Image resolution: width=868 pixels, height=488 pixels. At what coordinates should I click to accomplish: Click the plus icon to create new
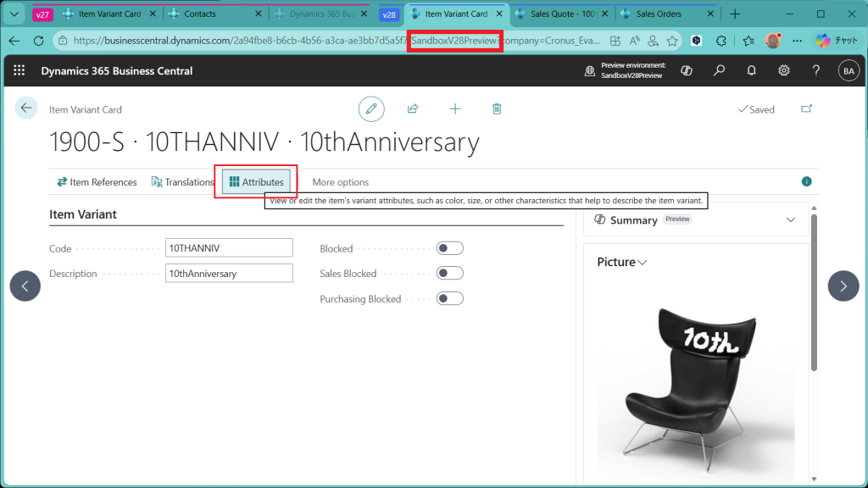[455, 108]
